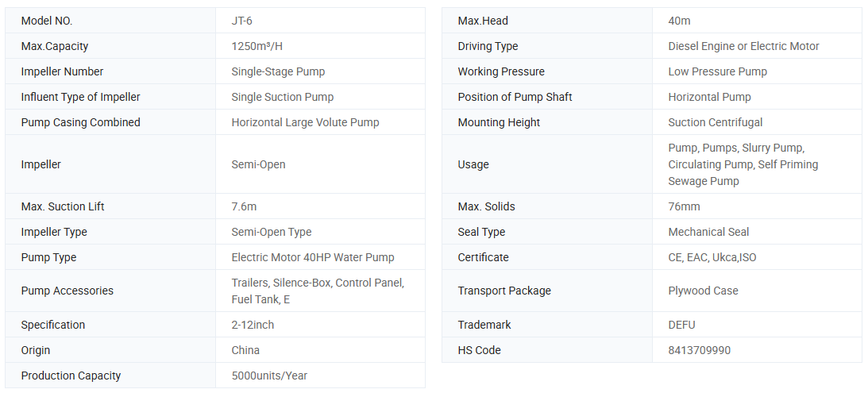Viewport: 868px width, 393px height.
Task: Click the Position of Pump Shaft label
Action: pos(515,97)
